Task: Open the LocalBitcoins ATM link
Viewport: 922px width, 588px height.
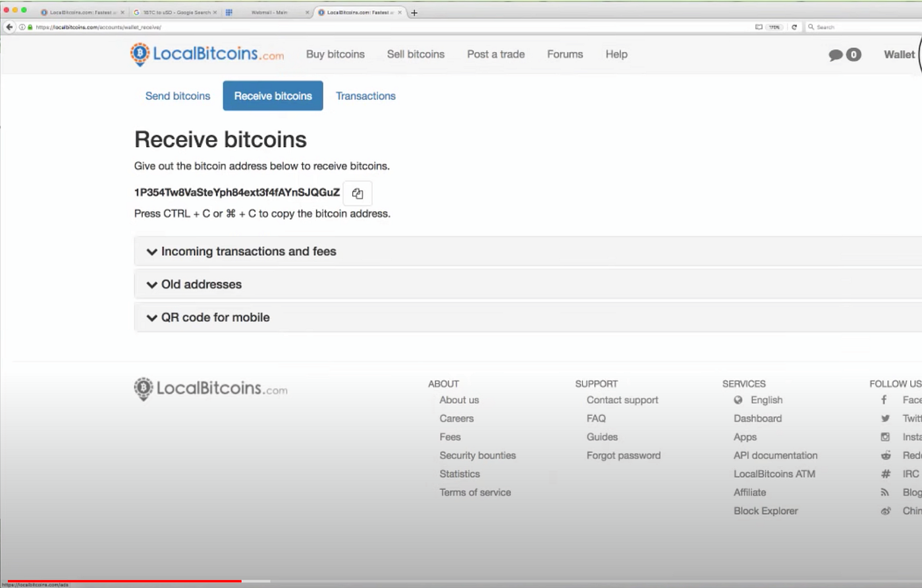Action: tap(774, 473)
